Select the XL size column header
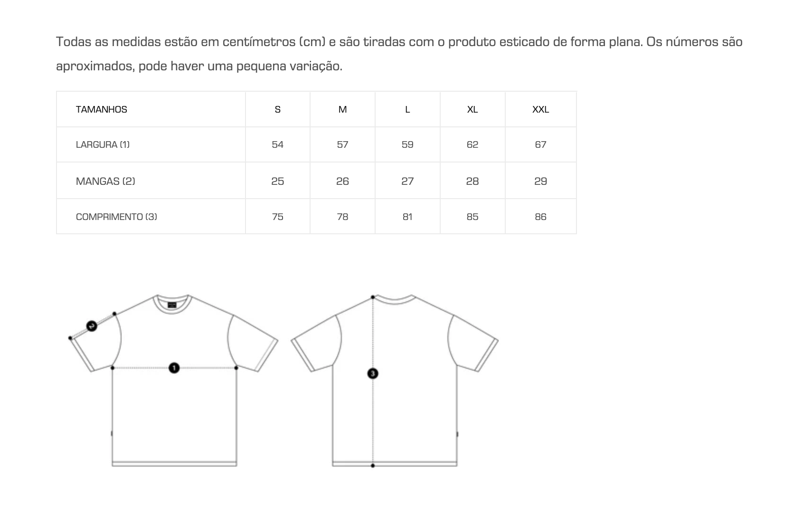 (x=472, y=109)
